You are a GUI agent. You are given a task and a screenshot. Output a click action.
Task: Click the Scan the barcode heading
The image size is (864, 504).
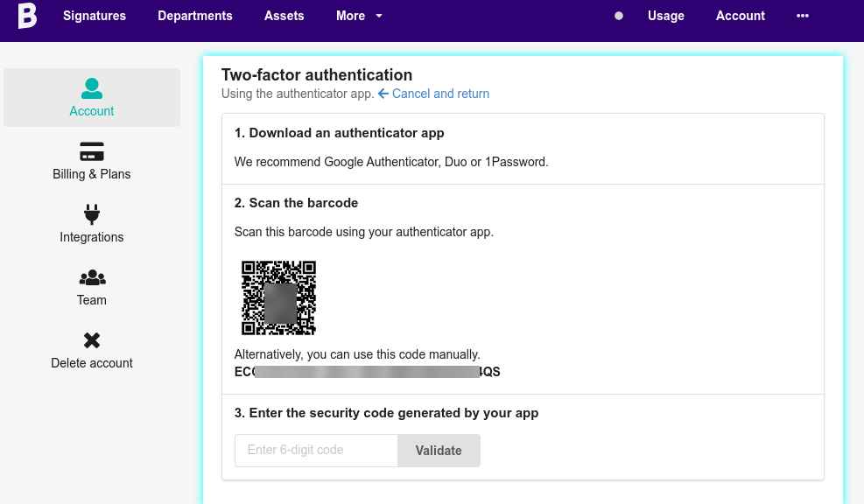296,203
